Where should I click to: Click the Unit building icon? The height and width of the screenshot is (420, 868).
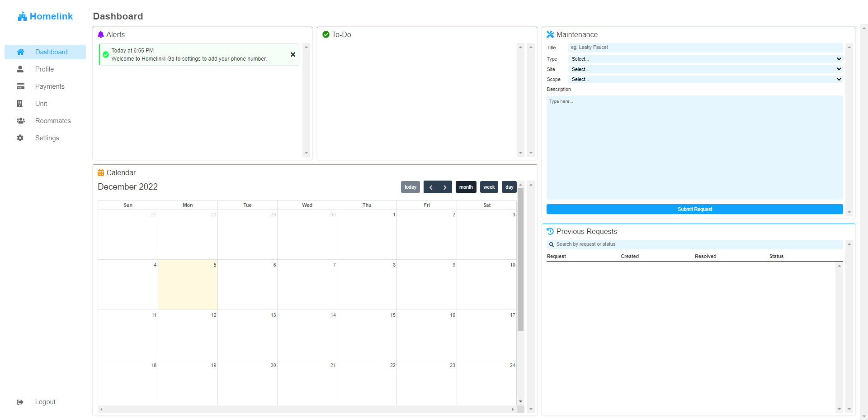coord(20,104)
